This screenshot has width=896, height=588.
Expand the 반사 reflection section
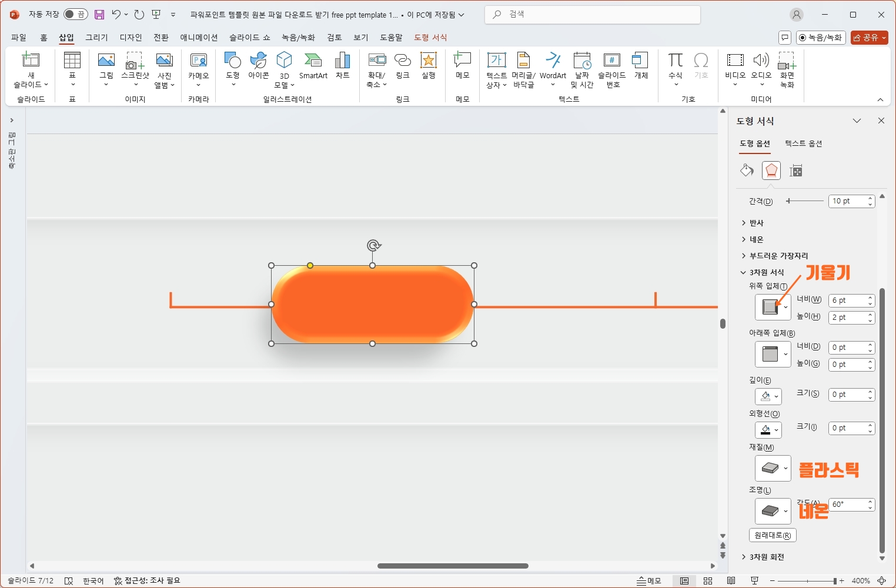coord(753,223)
